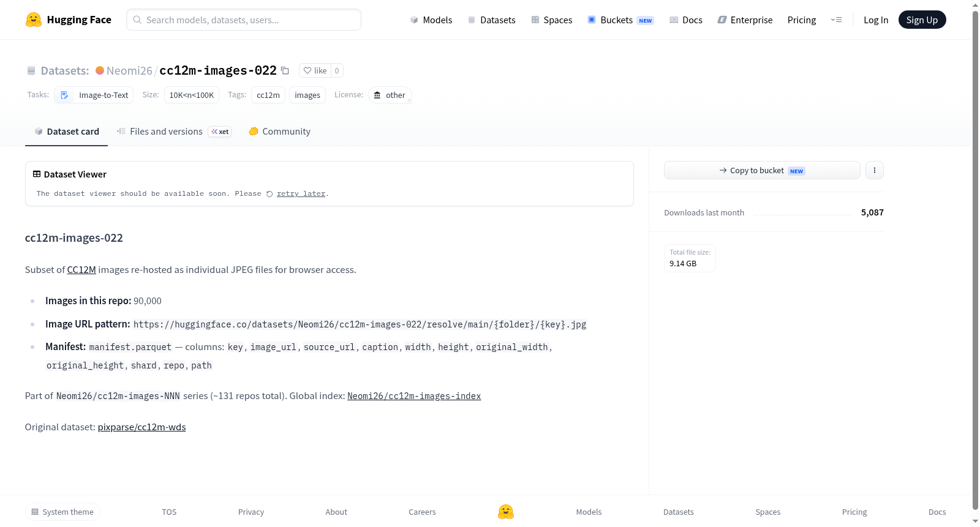This screenshot has height=527, width=980.
Task: Click the Total file size 9.14 GB box
Action: coord(690,258)
